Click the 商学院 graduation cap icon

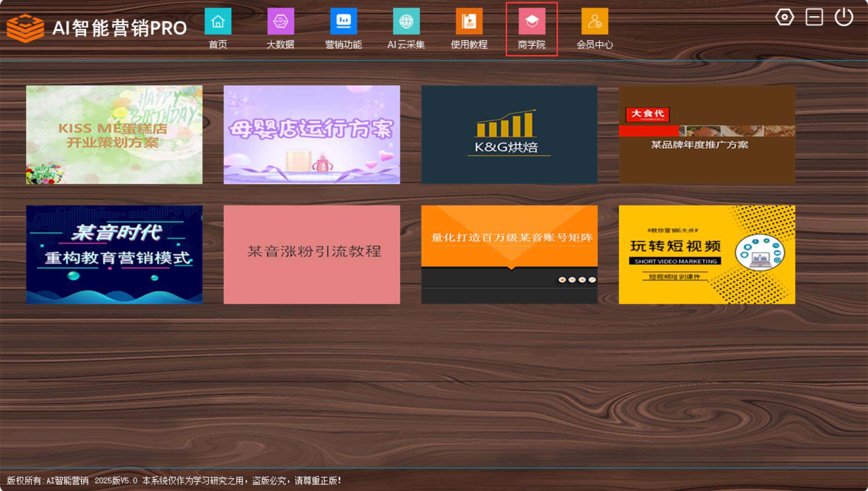pos(532,22)
